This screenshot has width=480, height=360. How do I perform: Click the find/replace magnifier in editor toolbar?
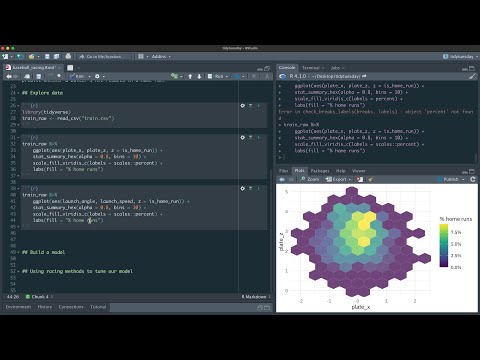(59, 76)
